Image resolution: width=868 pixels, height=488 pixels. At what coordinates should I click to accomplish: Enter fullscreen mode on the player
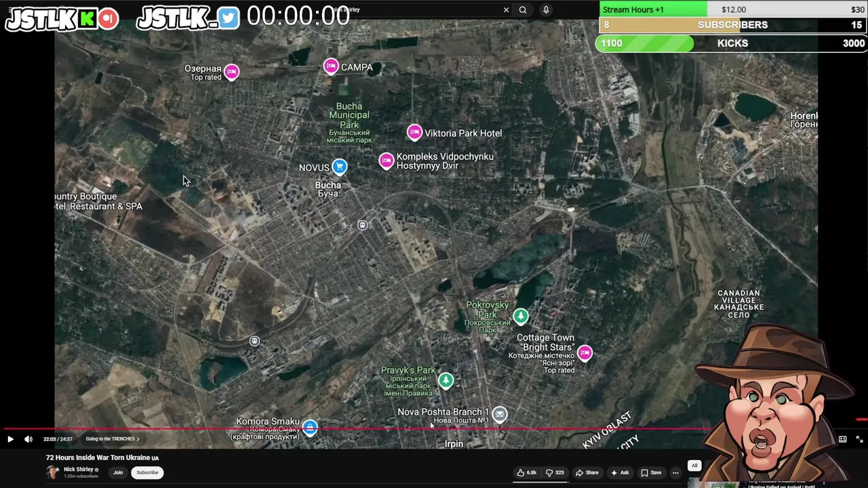(859, 439)
